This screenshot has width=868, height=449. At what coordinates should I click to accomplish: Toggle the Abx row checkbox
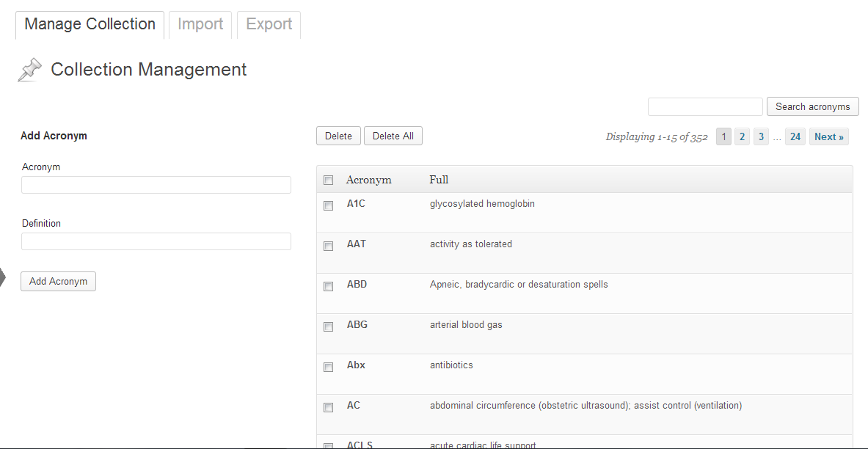328,367
